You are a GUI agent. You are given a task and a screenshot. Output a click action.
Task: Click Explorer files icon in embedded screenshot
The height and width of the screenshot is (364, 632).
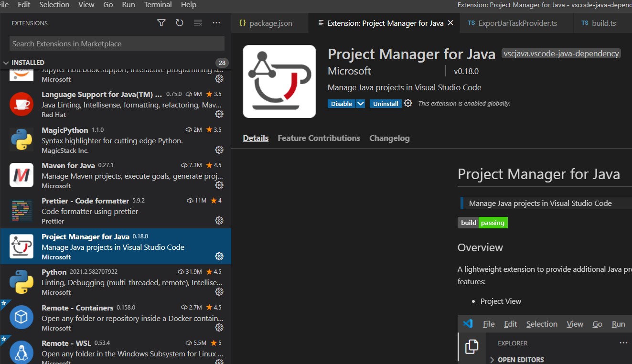point(471,346)
